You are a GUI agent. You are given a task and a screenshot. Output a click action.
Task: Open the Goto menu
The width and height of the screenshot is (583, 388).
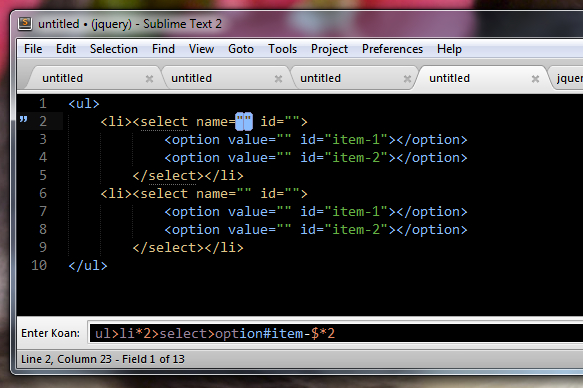(241, 49)
